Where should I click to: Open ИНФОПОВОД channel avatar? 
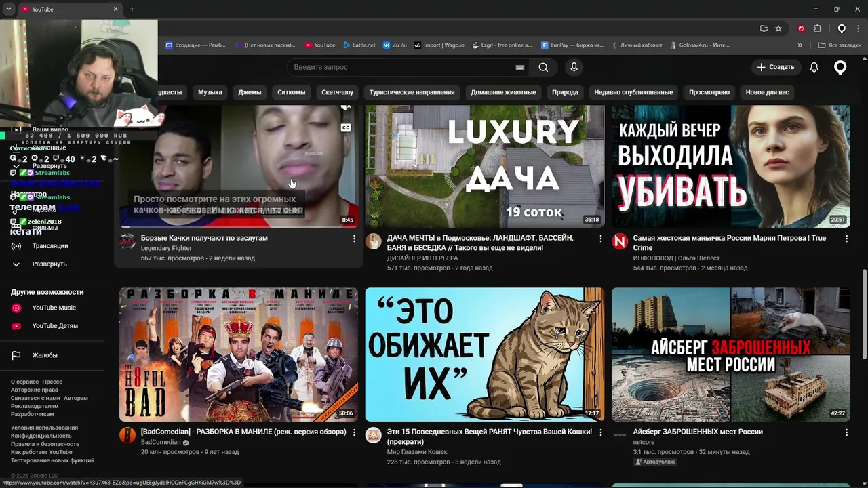(x=620, y=241)
